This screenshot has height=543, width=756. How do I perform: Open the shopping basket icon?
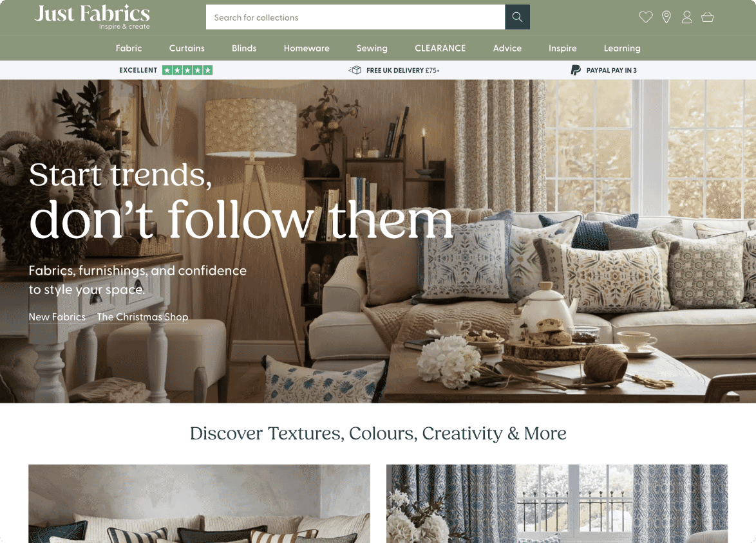coord(707,17)
